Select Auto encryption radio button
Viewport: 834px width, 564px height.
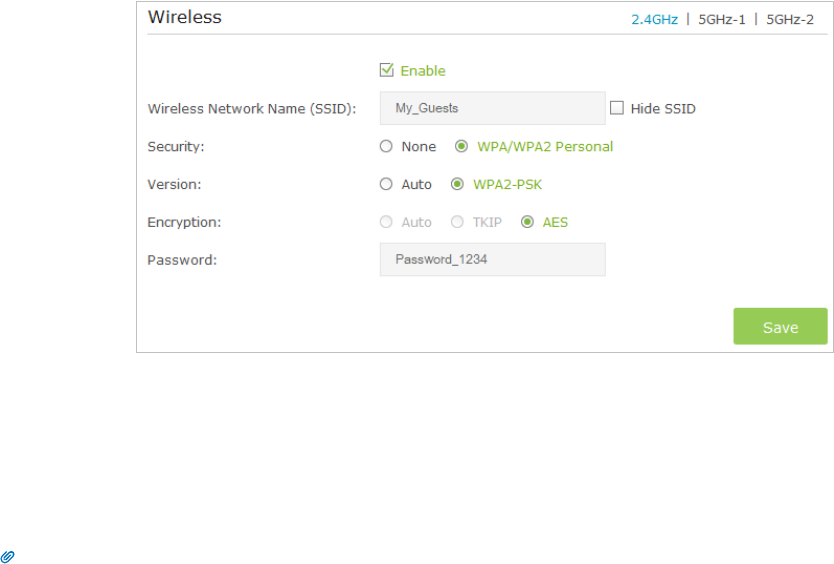[386, 222]
